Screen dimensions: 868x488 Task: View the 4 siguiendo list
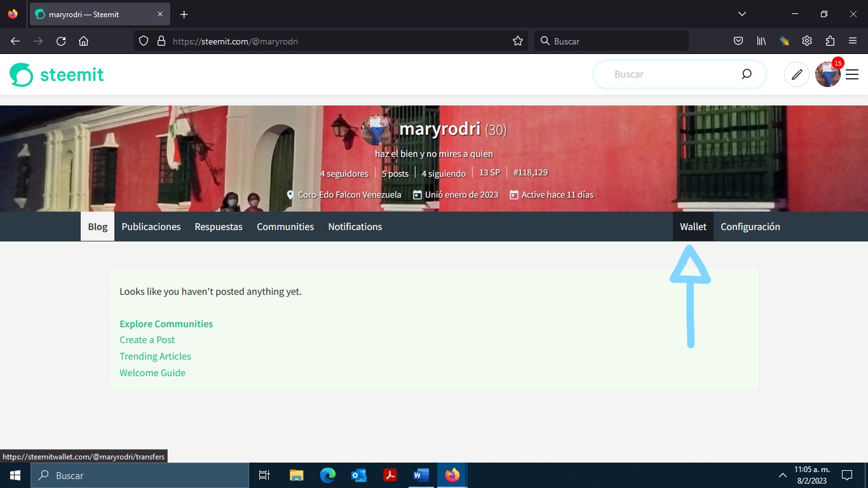coord(444,173)
